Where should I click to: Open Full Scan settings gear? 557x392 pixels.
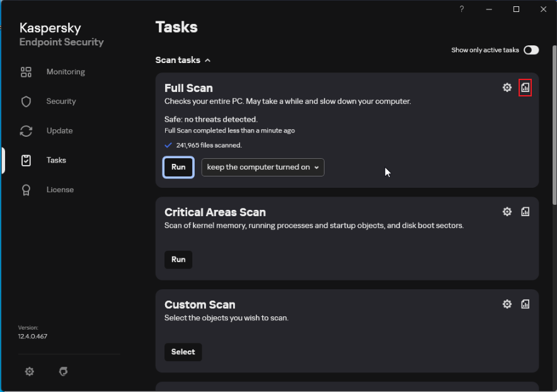[507, 88]
